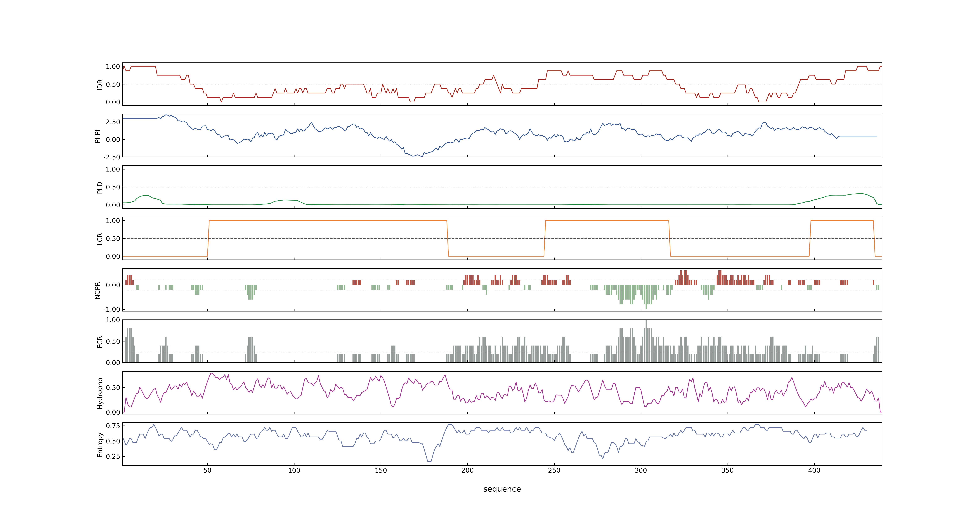Screen dimensions: 980x523
Task: Click the -1.00 tick on NCPR axis
Action: (111, 309)
